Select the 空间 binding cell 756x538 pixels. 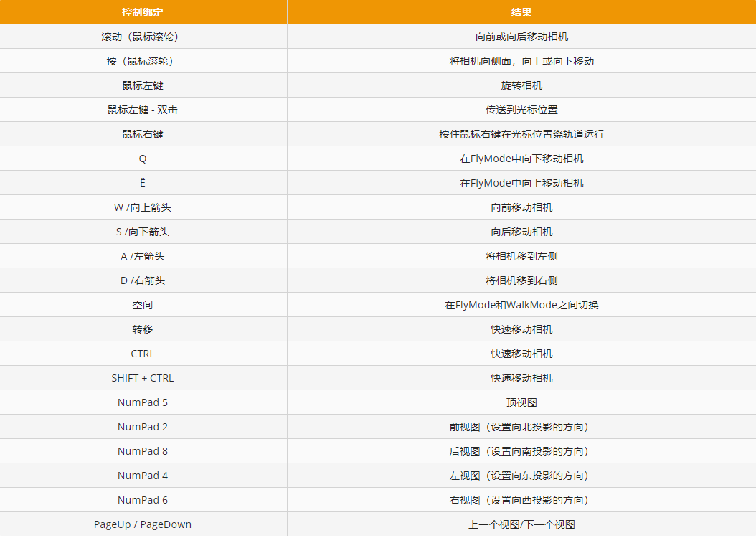pyautogui.click(x=143, y=305)
